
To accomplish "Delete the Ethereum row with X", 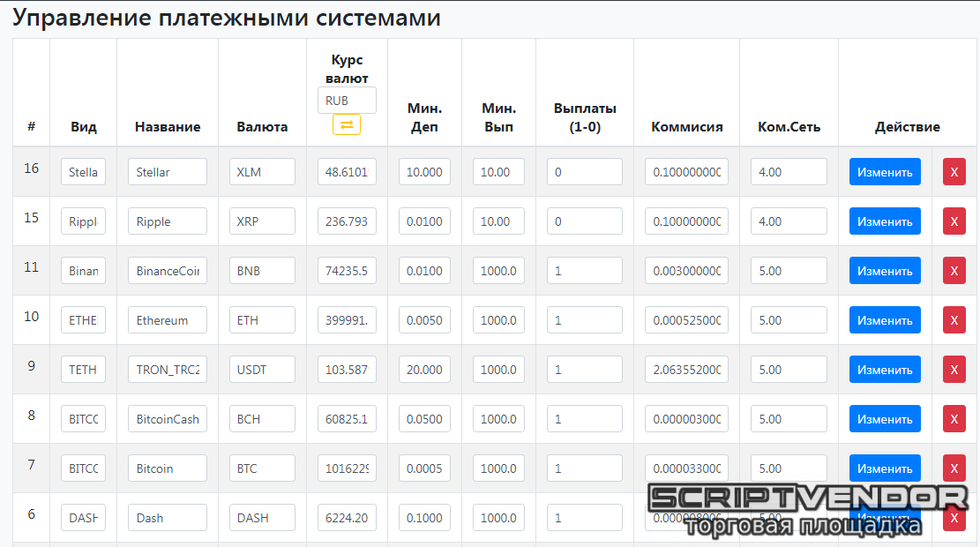I will [x=954, y=320].
